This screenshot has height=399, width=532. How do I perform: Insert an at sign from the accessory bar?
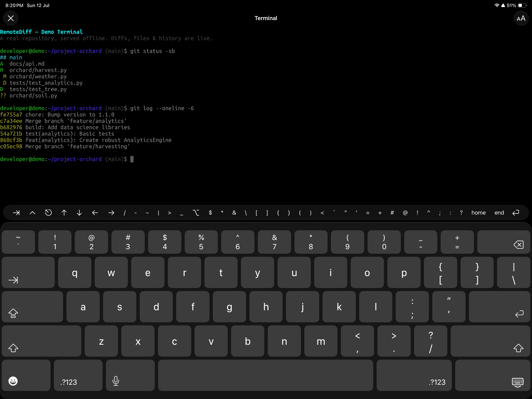tap(405, 213)
